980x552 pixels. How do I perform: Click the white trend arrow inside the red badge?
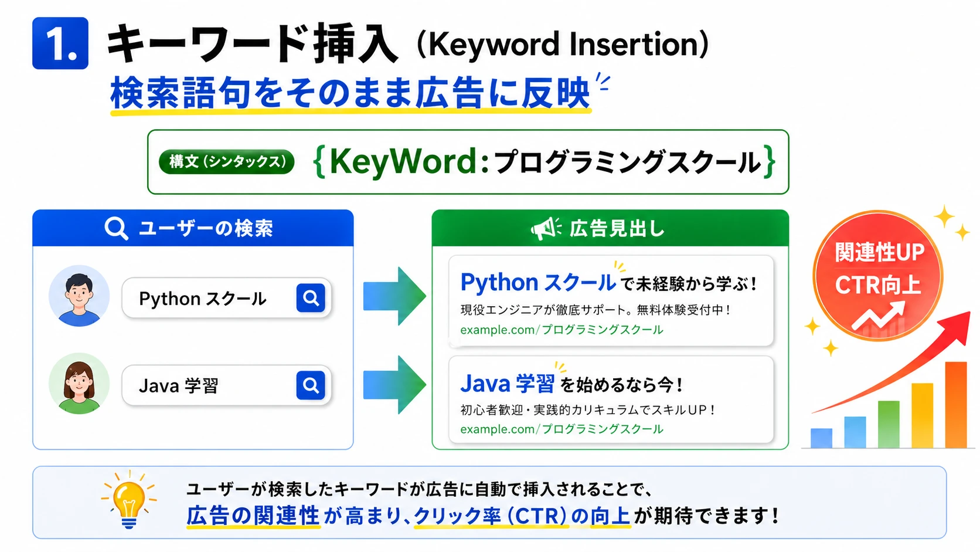(x=878, y=316)
